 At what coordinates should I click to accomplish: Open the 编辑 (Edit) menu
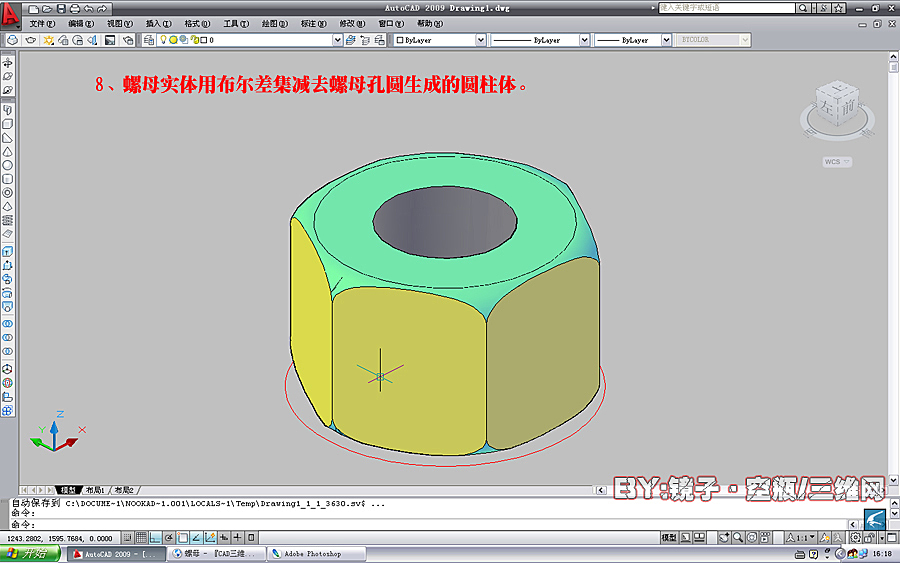point(81,24)
